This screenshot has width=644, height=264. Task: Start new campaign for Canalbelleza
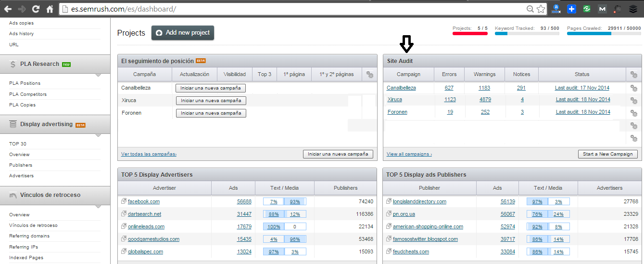click(x=211, y=88)
